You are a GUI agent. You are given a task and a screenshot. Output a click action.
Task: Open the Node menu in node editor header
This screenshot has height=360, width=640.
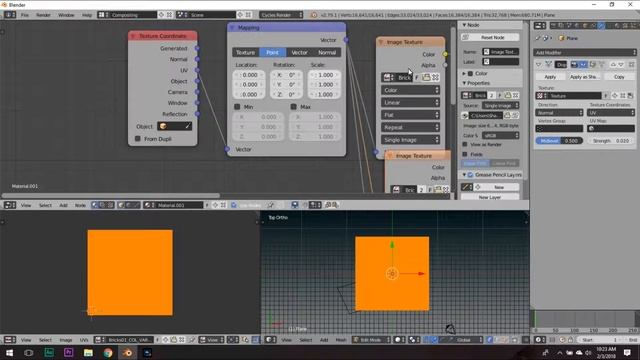80,205
